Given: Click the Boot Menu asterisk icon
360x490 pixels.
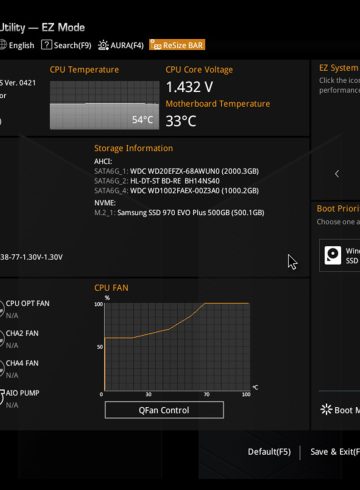Looking at the screenshot, I should [326, 409].
